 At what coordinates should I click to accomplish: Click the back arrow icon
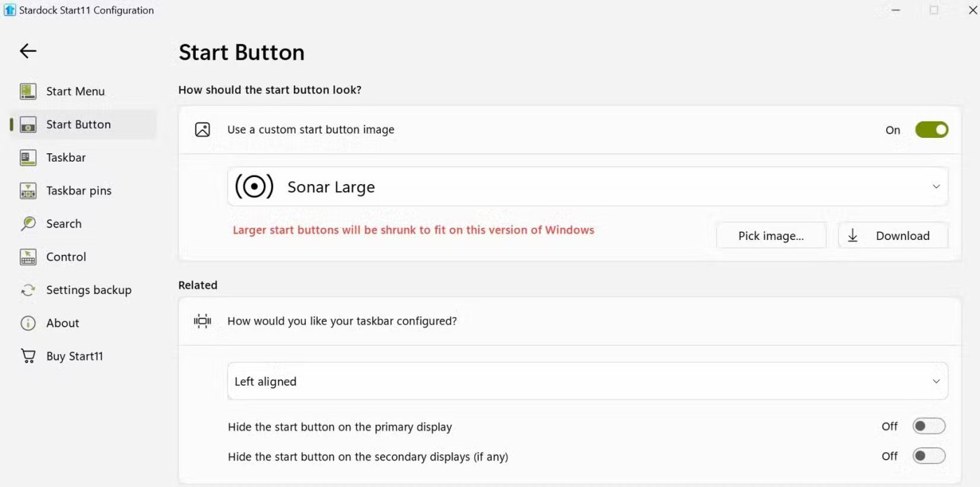click(x=28, y=51)
